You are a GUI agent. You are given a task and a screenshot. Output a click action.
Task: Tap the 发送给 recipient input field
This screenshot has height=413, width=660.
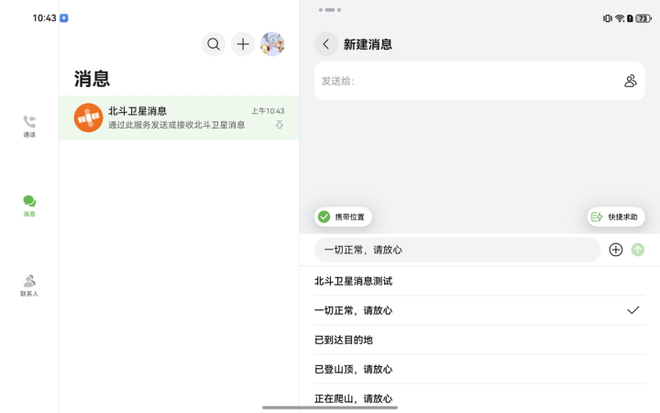pyautogui.click(x=479, y=81)
